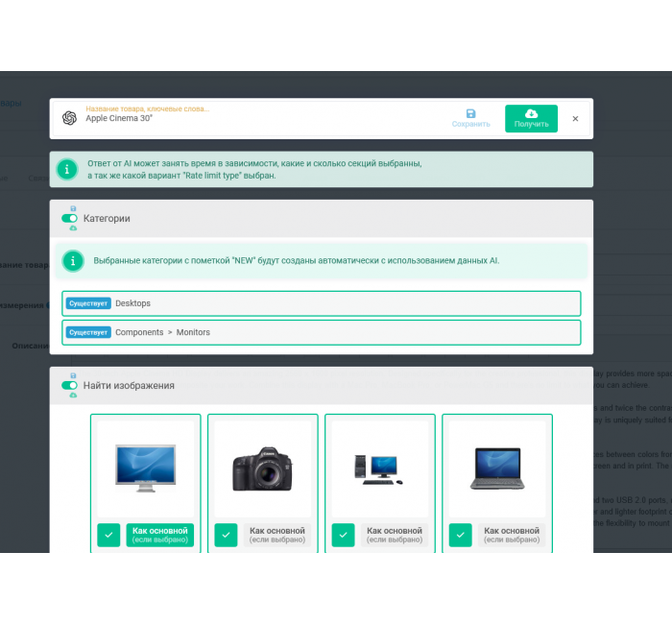
Task: Click the small save icon above the Найти изображения toggle
Action: click(73, 376)
